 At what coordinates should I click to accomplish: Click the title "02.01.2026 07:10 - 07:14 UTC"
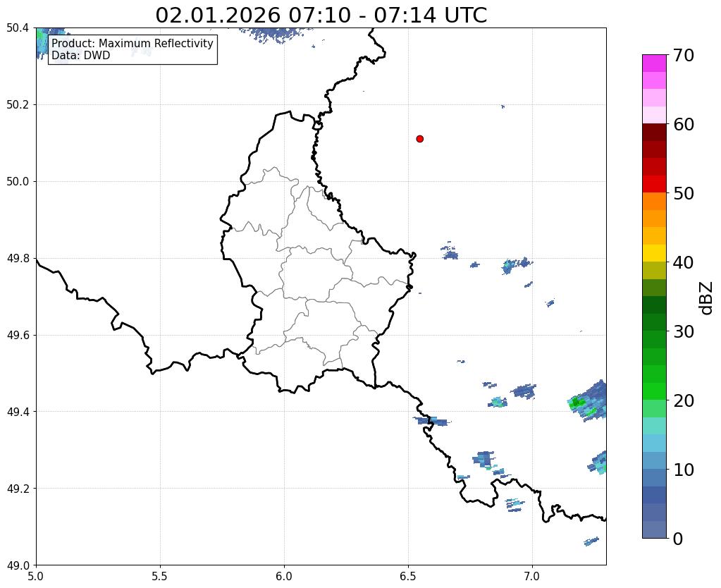[x=321, y=16]
